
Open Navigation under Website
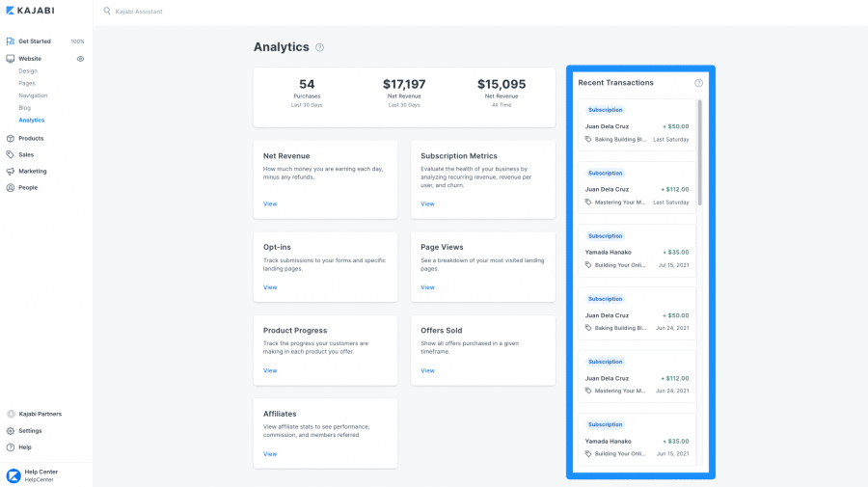(33, 95)
